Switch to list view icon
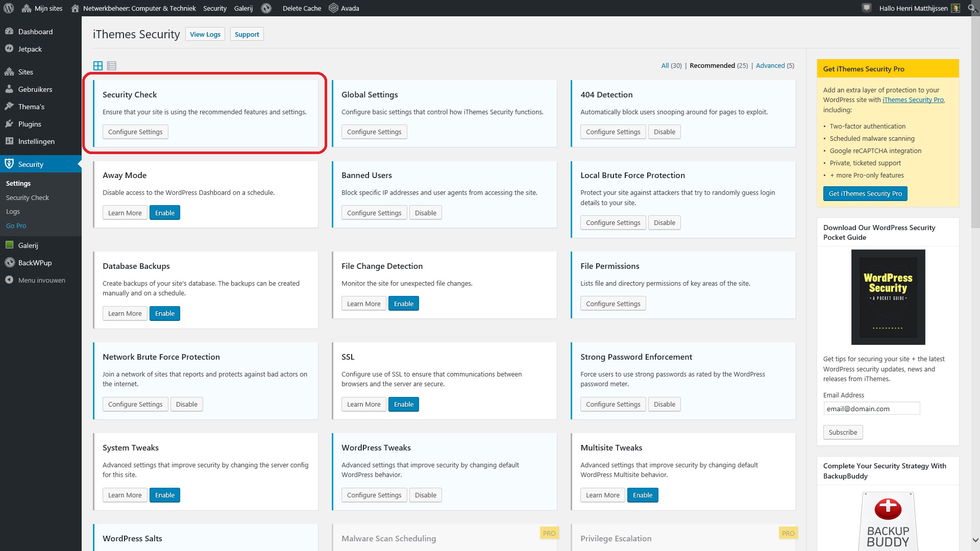 [112, 66]
